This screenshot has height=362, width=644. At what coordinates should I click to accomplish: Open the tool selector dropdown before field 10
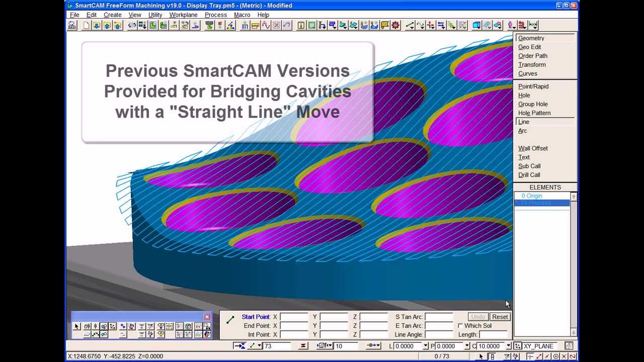[x=330, y=346]
